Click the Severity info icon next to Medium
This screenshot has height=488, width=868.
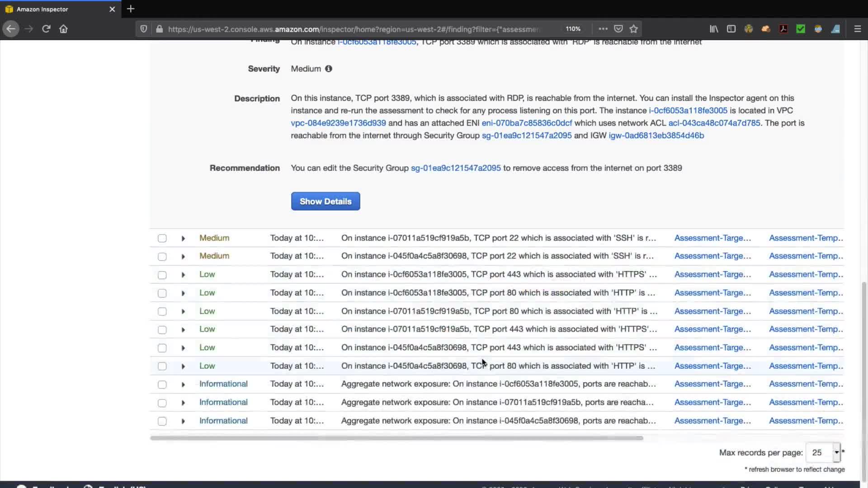pos(329,69)
